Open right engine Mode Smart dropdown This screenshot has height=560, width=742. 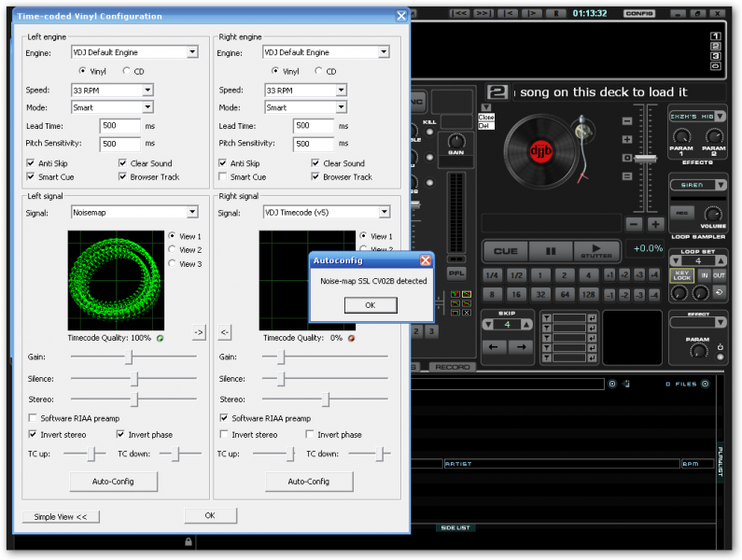[x=342, y=107]
